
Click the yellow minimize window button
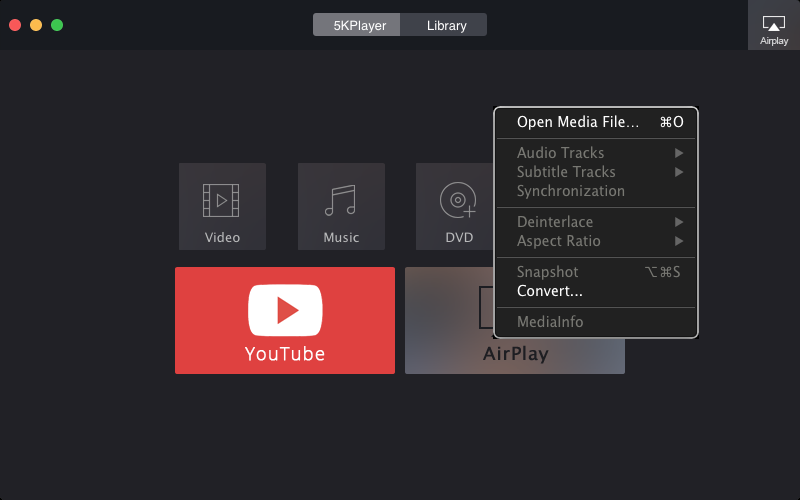coord(36,24)
